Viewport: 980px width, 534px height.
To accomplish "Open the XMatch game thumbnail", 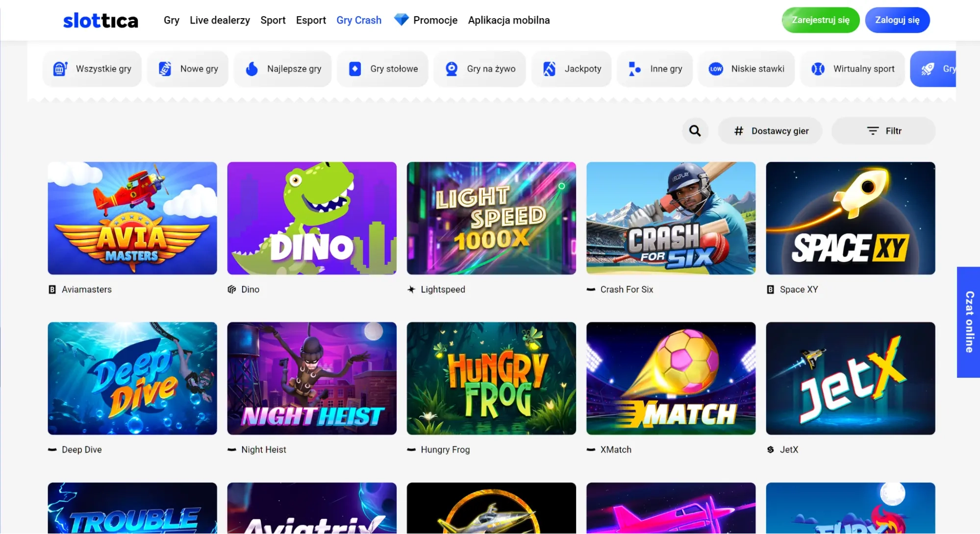I will point(671,378).
